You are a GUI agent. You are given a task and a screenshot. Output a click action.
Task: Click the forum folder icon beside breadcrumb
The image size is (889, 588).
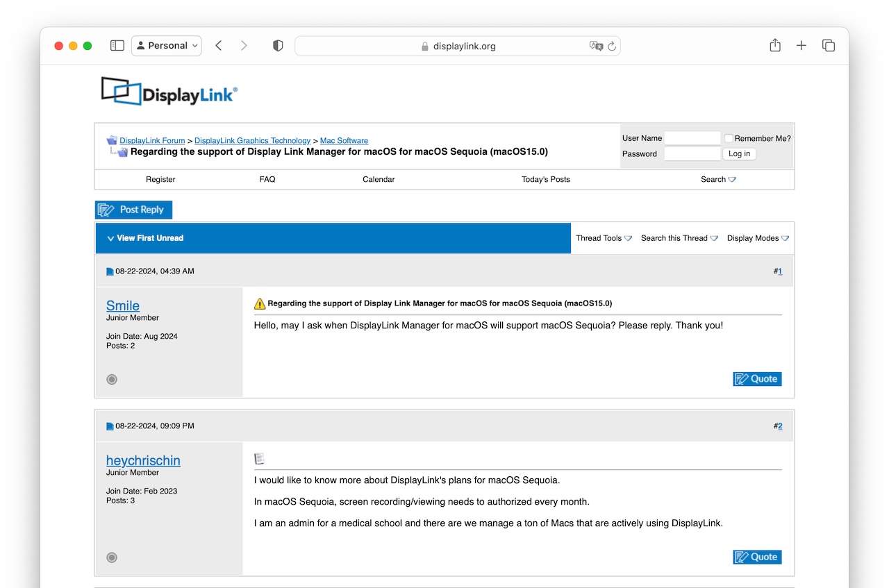click(111, 140)
